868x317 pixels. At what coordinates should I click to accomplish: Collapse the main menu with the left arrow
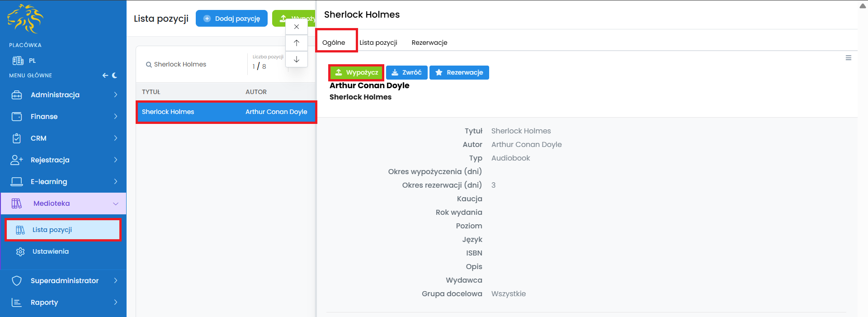pyautogui.click(x=105, y=76)
